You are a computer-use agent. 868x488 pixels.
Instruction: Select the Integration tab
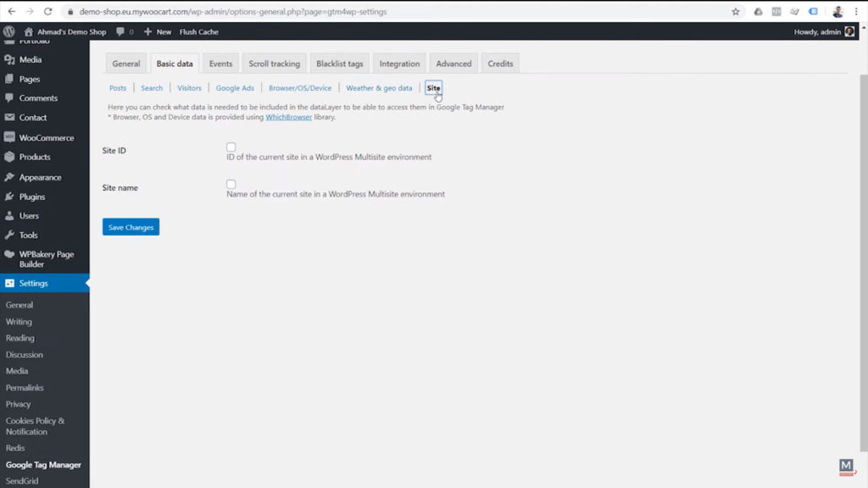pyautogui.click(x=398, y=63)
